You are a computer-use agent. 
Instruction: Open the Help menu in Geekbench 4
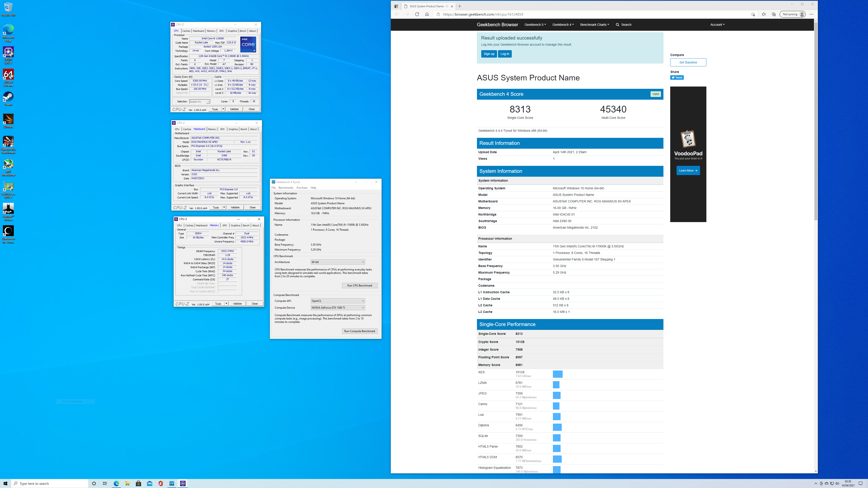pos(313,188)
